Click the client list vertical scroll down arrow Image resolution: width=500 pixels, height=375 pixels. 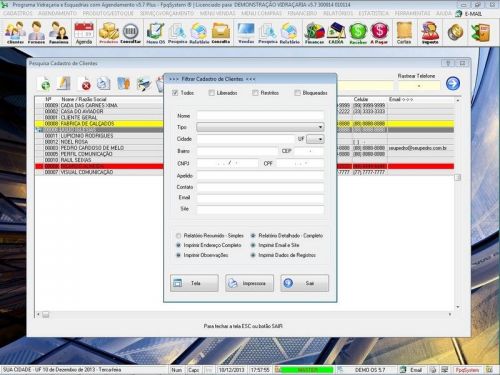tap(458, 307)
